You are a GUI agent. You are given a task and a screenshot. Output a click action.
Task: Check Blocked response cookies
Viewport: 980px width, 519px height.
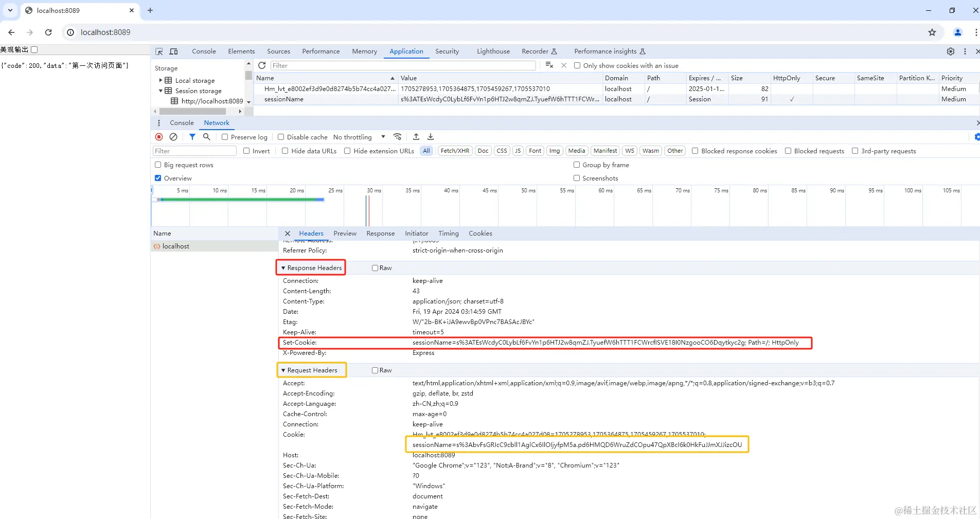(x=695, y=151)
